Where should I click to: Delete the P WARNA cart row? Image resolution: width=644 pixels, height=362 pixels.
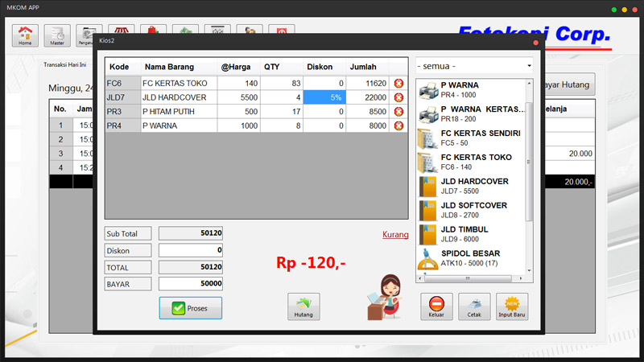tap(398, 125)
